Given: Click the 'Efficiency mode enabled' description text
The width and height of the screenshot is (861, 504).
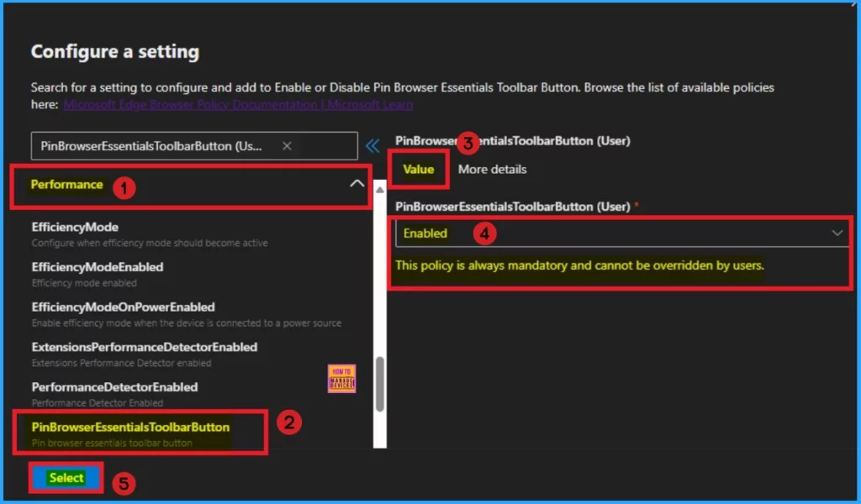Looking at the screenshot, I should tap(84, 283).
